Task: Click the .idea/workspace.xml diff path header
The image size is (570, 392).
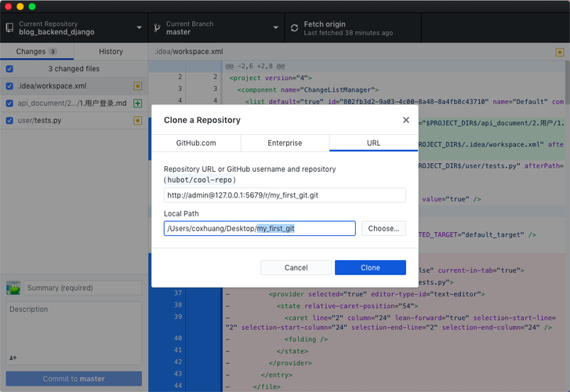Action: 189,52
